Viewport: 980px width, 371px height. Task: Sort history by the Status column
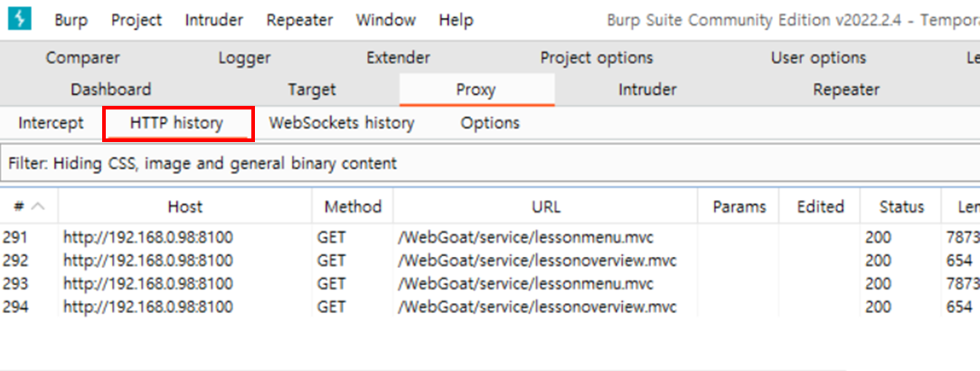(901, 206)
